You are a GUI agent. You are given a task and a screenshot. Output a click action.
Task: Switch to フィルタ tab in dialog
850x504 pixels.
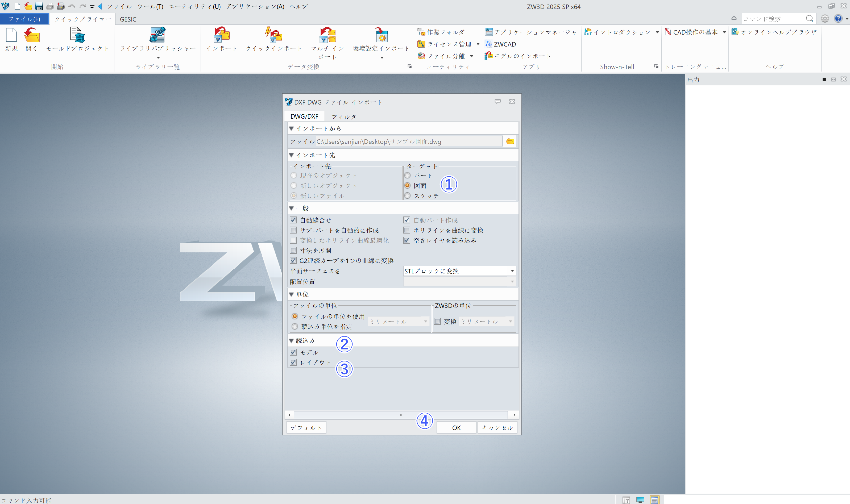click(344, 116)
